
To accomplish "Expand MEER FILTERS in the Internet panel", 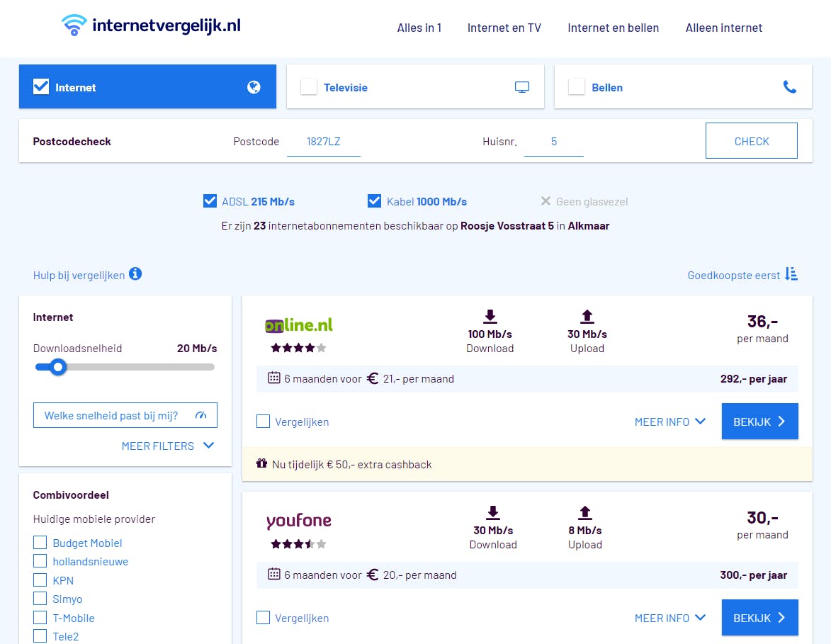I will tap(167, 446).
